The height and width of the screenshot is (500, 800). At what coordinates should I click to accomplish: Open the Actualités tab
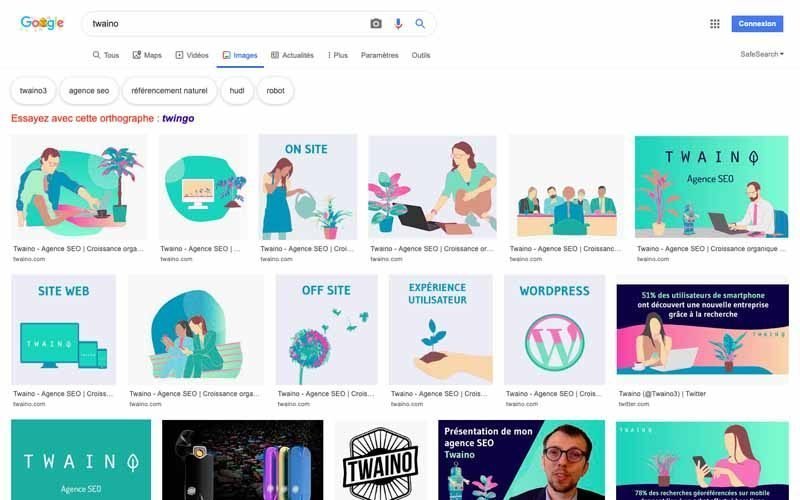click(292, 55)
